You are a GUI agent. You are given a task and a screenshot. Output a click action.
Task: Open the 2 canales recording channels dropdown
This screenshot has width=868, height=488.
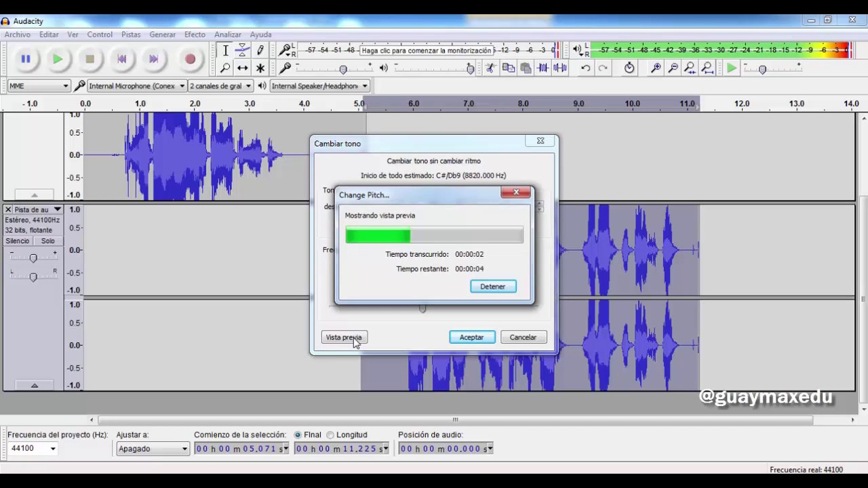click(x=220, y=86)
